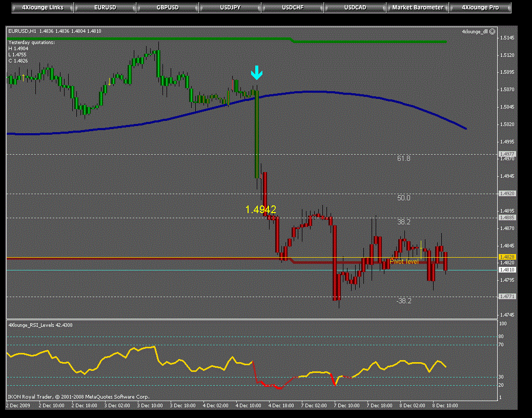Click the 4 Dec 10:00 time axis label

tap(249, 406)
